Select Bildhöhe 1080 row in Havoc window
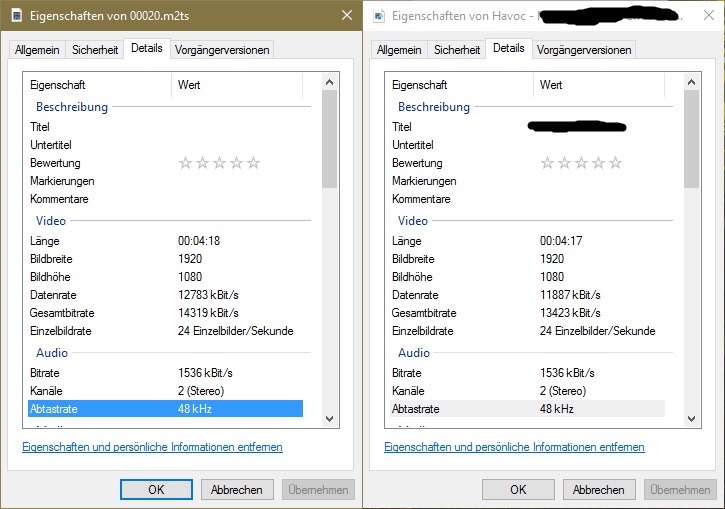Image resolution: width=725 pixels, height=509 pixels. [x=527, y=277]
